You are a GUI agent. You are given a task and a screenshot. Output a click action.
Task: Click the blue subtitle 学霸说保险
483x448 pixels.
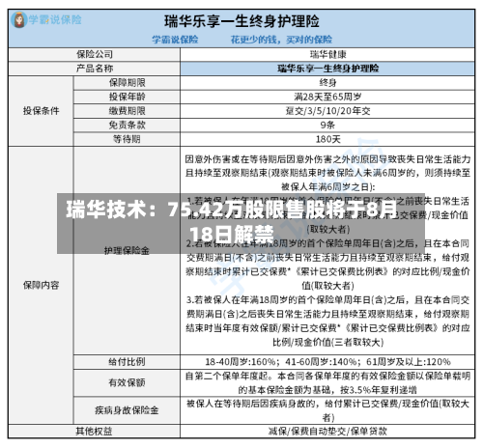(175, 40)
